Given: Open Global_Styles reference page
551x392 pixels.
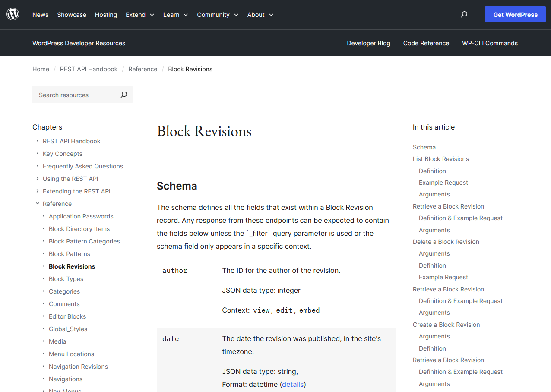Looking at the screenshot, I should click(68, 329).
